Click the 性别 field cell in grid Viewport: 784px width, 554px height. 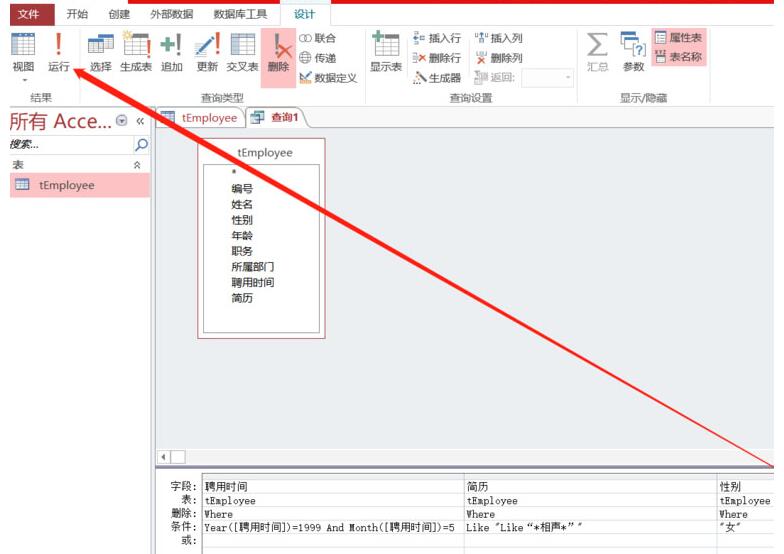pyautogui.click(x=746, y=486)
